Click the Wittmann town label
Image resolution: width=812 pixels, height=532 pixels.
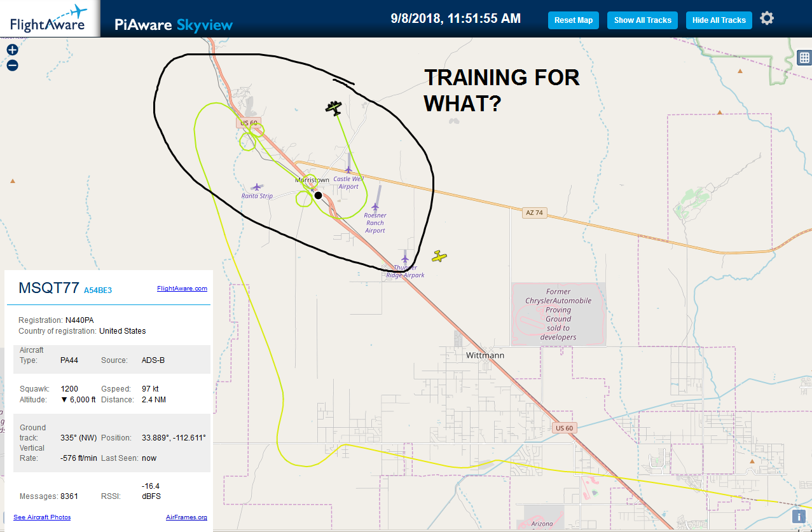tap(485, 355)
